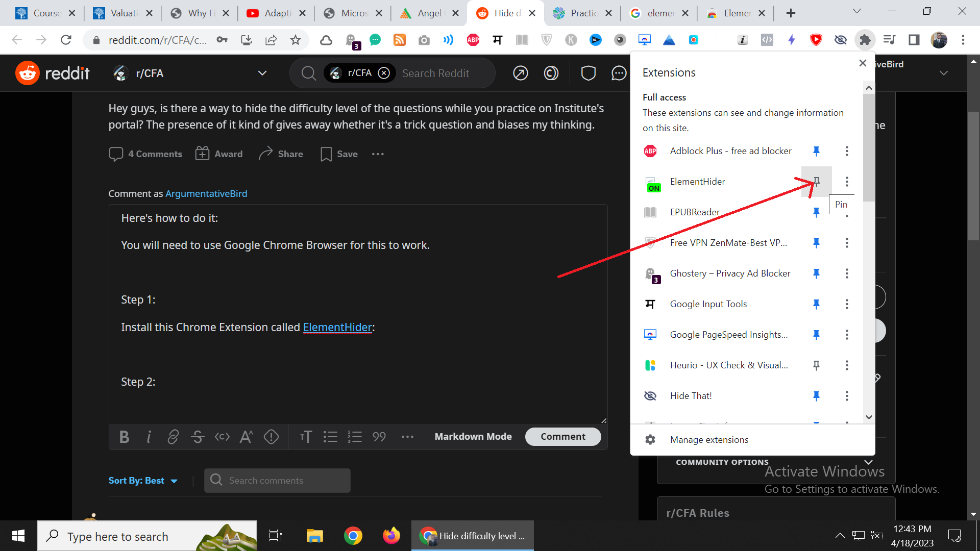Pin Heurio UX Check extension
Image resolution: width=980 pixels, height=551 pixels.
click(816, 365)
